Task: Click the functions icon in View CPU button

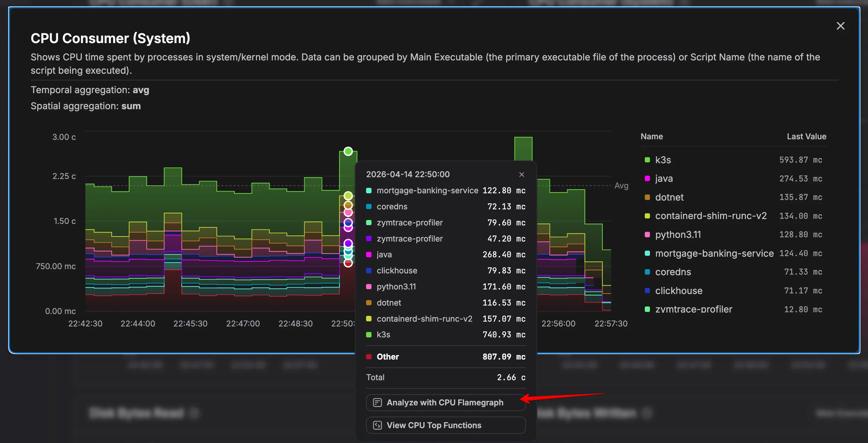Action: pyautogui.click(x=377, y=425)
